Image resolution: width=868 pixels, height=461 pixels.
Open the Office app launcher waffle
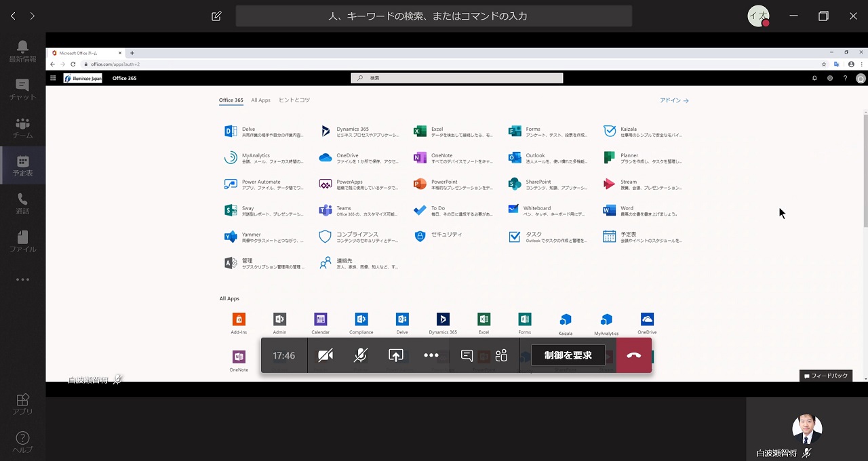click(x=53, y=78)
